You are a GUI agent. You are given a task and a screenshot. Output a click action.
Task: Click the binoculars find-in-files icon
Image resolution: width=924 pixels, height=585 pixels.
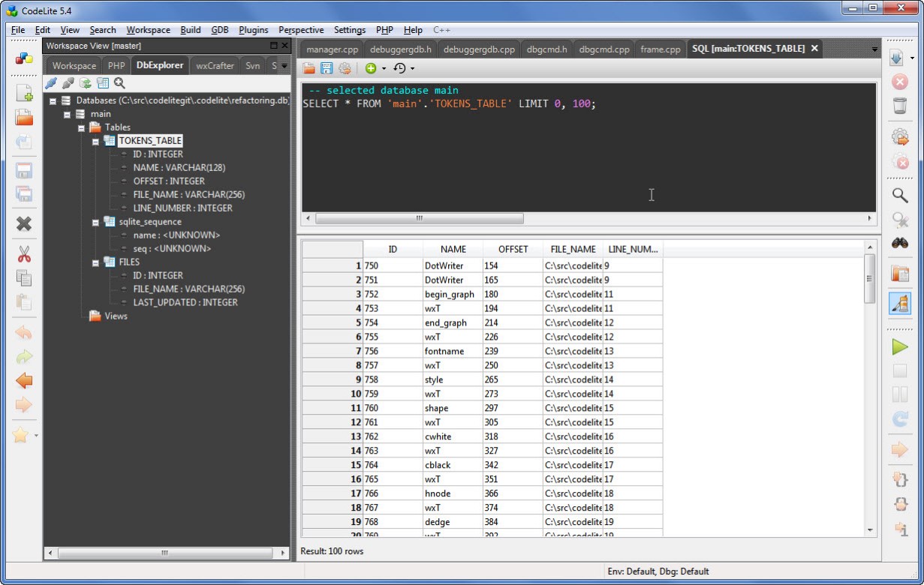899,243
